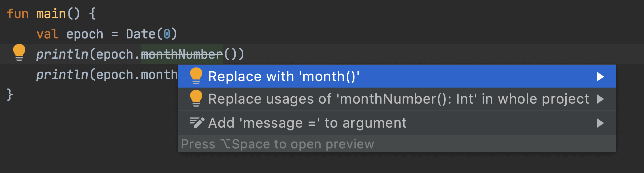Viewport: 644px width, 173px height.
Task: Click the 'epoch' variable declaration
Action: tap(85, 34)
